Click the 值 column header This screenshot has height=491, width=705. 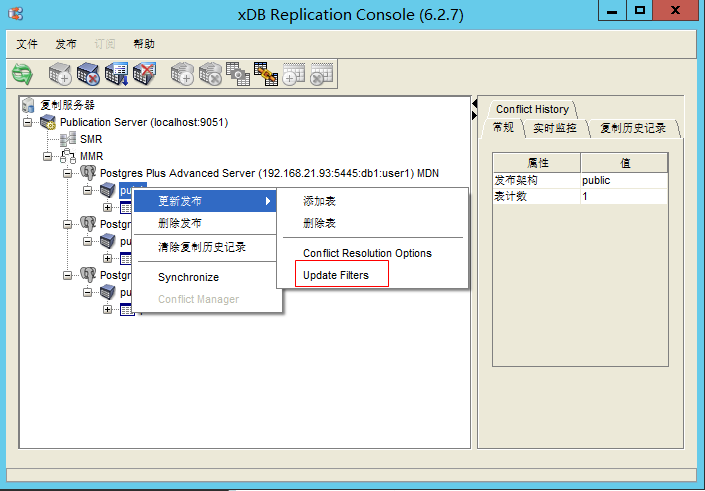(x=625, y=163)
